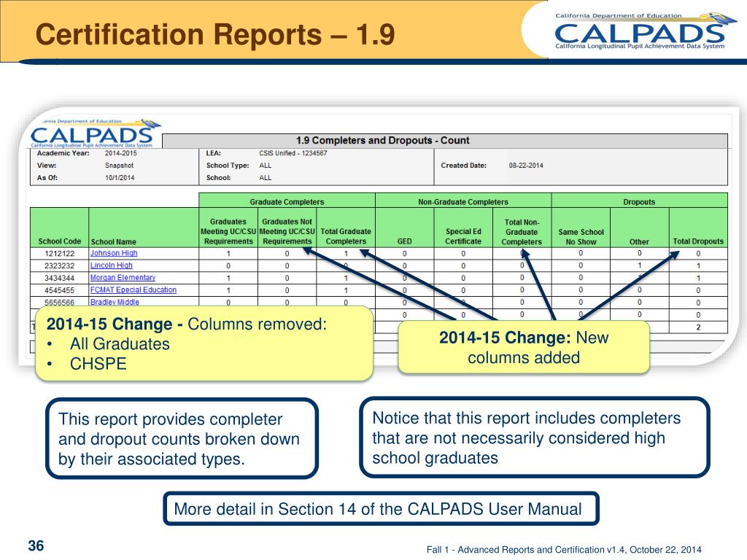Click the 'More detail in Section 14' box
The height and width of the screenshot is (560, 747).
pyautogui.click(x=381, y=509)
